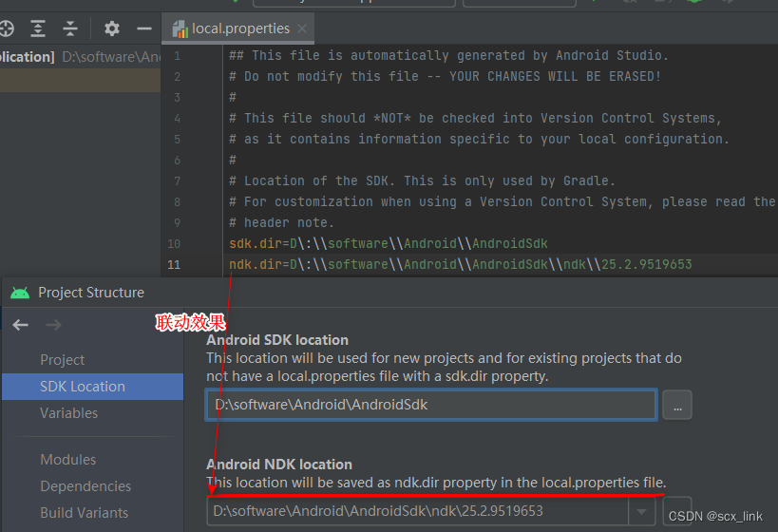Image resolution: width=778 pixels, height=532 pixels.
Task: Hide the project panel with minus icon
Action: 143,28
